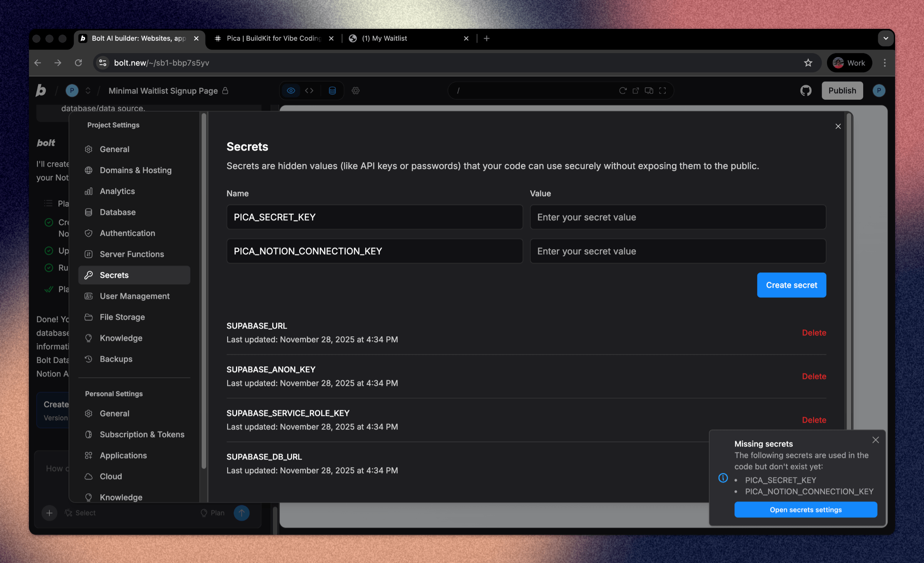Click the Create secret button
The width and height of the screenshot is (924, 563).
(x=791, y=285)
